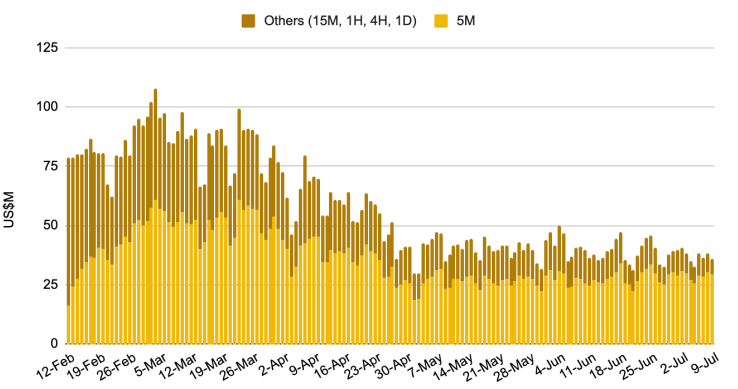Click the last bar at 9-Jul

(x=712, y=301)
